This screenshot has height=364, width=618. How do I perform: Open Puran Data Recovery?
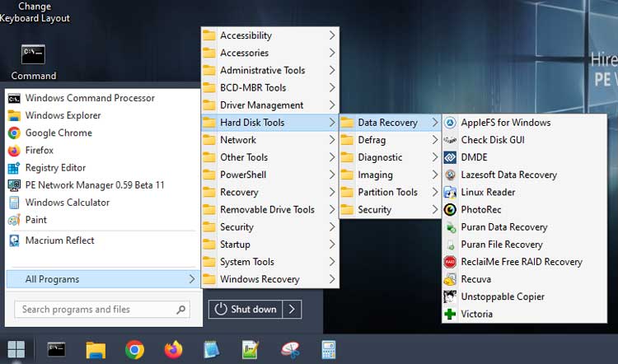524,227
